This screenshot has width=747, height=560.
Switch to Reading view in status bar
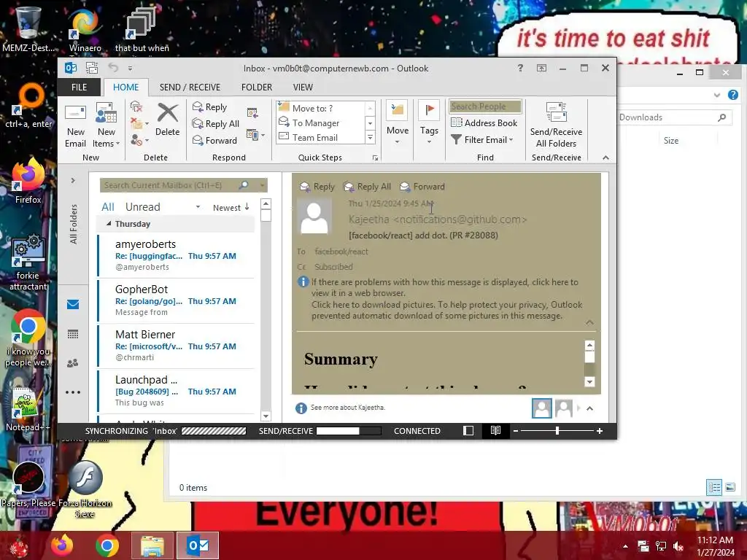point(495,430)
